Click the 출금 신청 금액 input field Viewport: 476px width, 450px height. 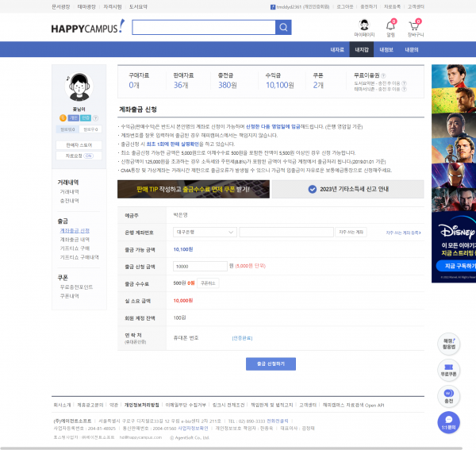(199, 266)
